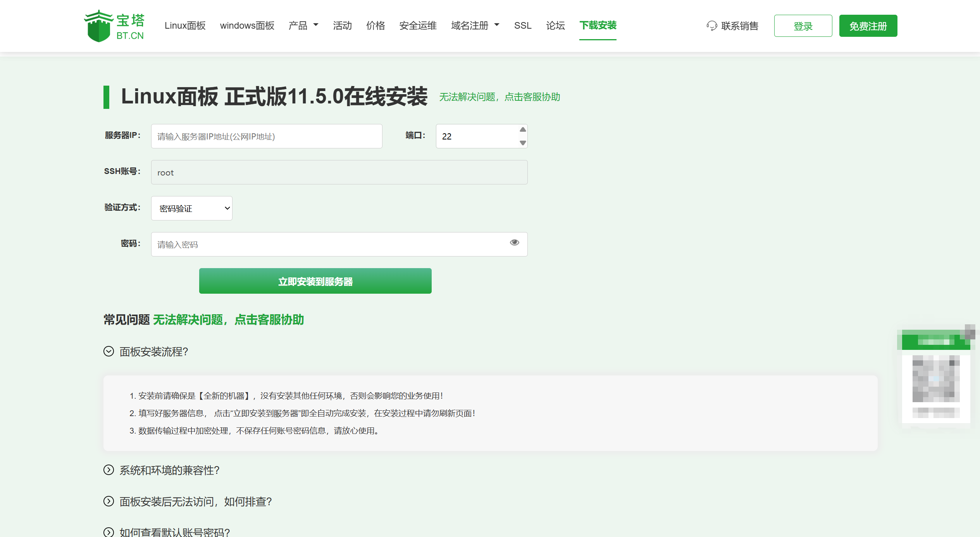Close the floating QR code widget
The height and width of the screenshot is (537, 980).
click(970, 331)
